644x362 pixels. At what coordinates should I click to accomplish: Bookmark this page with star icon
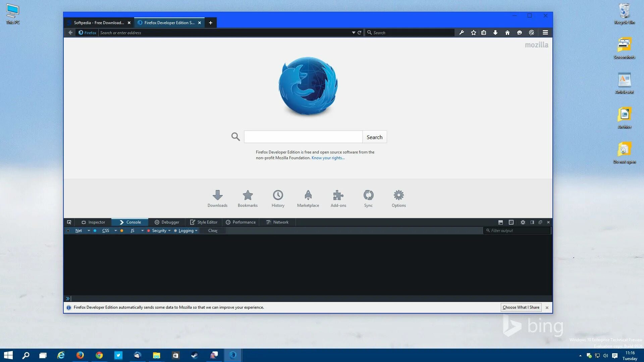pyautogui.click(x=473, y=33)
